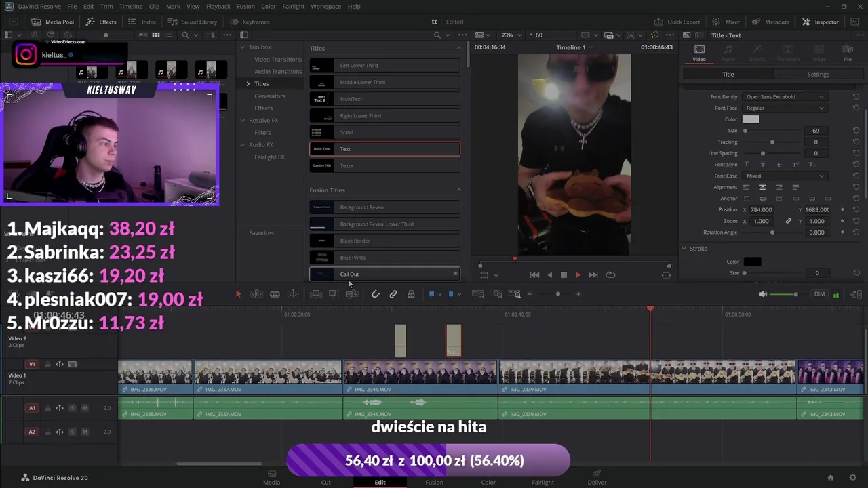Reset the Rotation Angle parameter
Image resolution: width=868 pixels, height=488 pixels.
tap(856, 232)
